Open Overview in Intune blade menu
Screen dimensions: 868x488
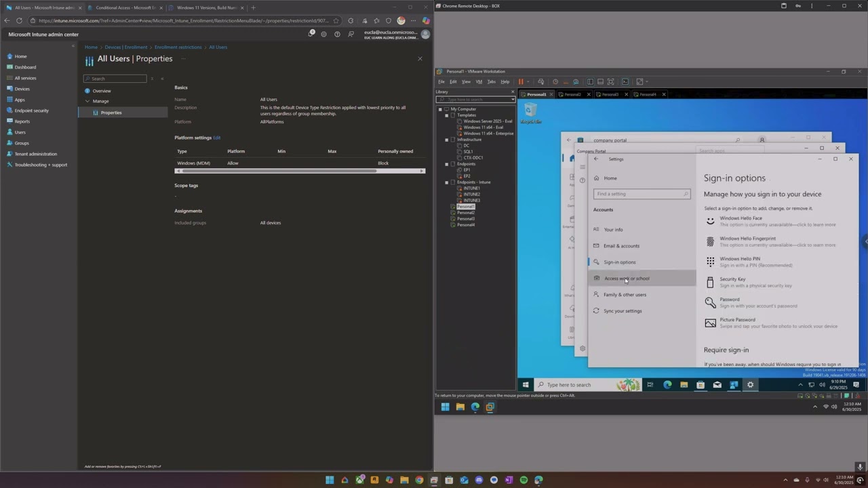[102, 91]
